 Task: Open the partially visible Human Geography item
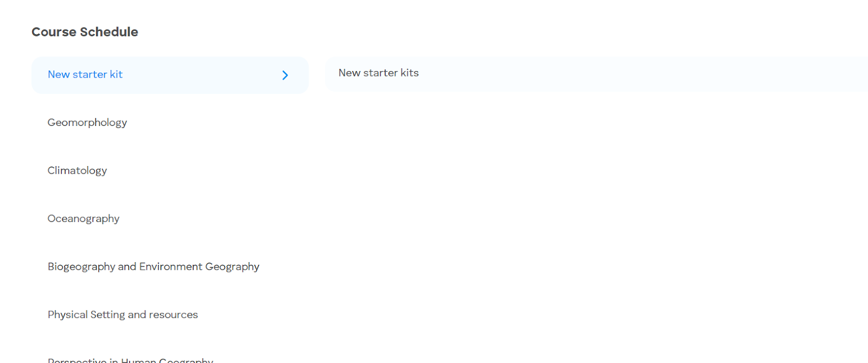(130, 360)
